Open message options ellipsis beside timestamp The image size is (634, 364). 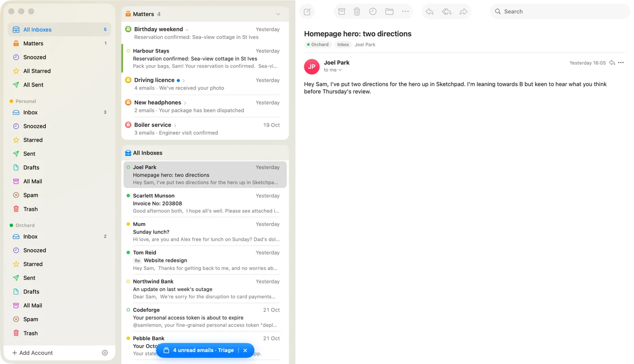[621, 63]
